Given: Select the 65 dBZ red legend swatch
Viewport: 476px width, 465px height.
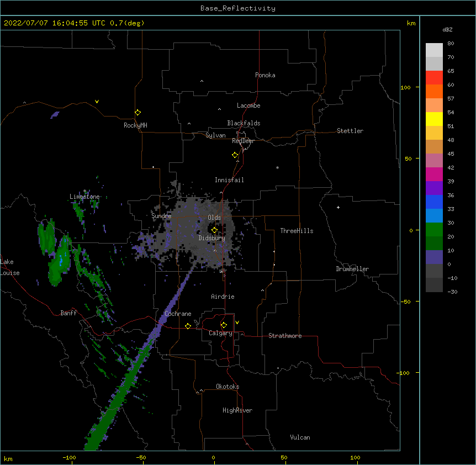Looking at the screenshot, I should [434, 77].
